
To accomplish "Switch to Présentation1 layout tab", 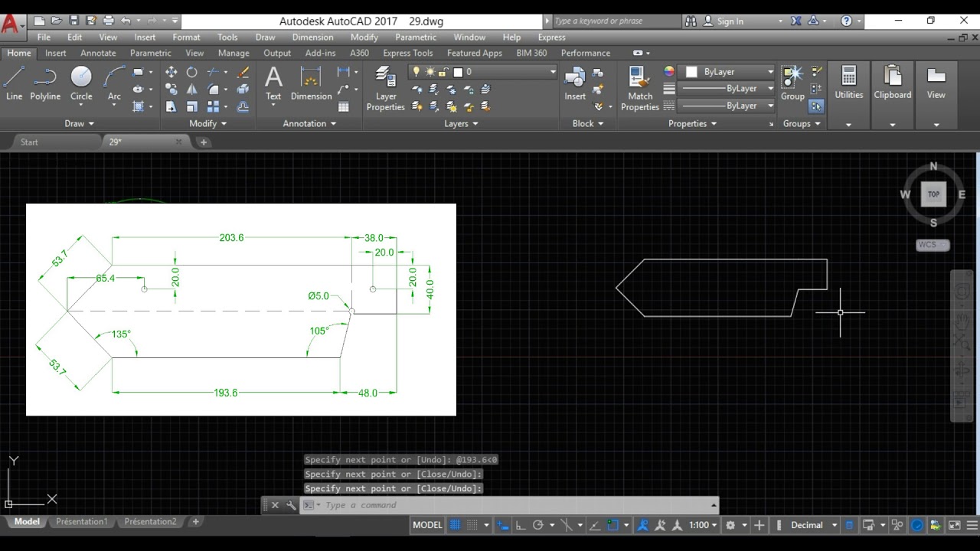I will coord(81,522).
